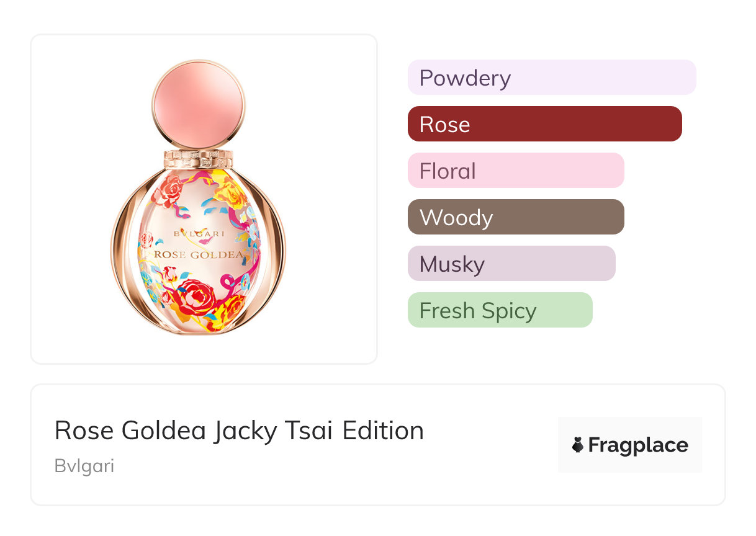Viewport: 756px width, 536px height.
Task: Click the Fragplace wordmark text
Action: point(638,445)
